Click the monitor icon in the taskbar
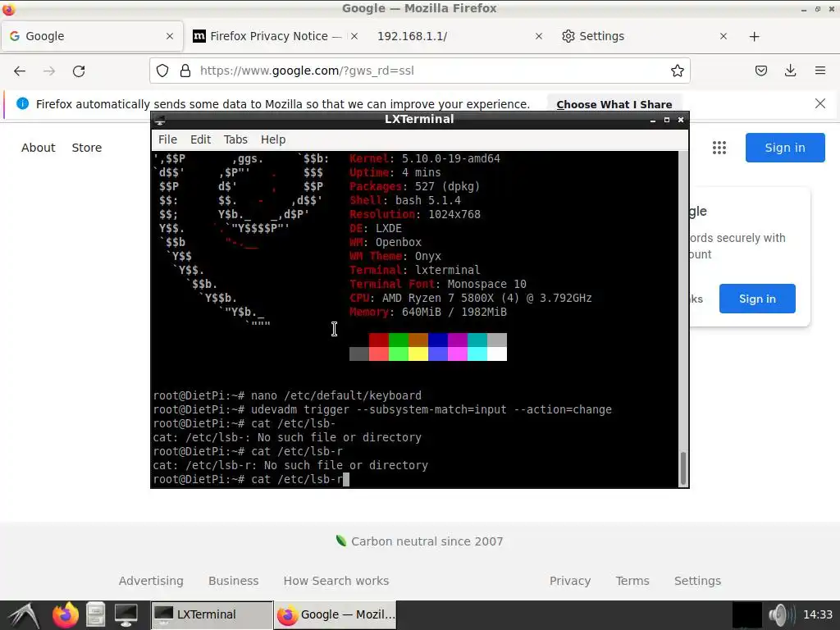 (126, 614)
